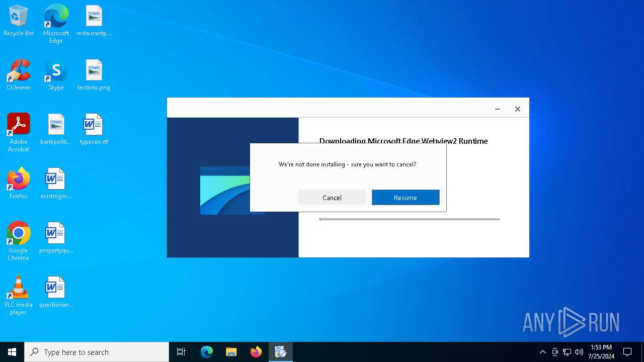Select the propertyqu... Word document icon
The image size is (644, 362).
[56, 238]
